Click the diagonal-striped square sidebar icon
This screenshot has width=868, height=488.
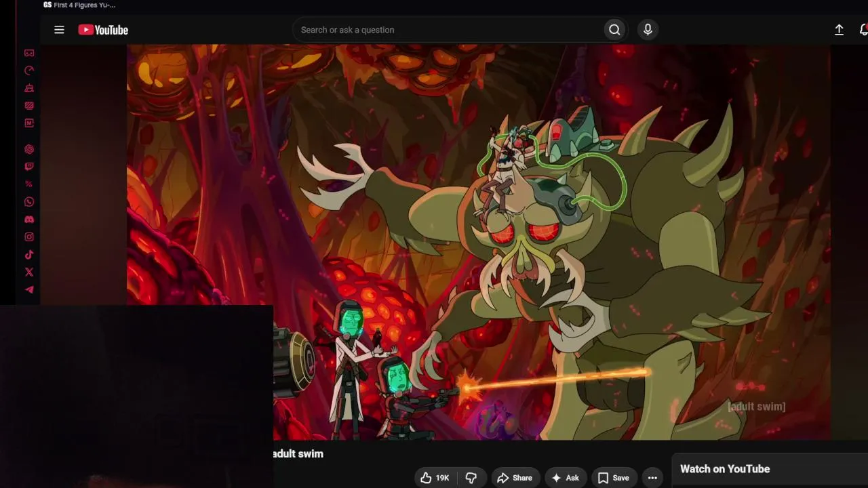click(x=29, y=106)
